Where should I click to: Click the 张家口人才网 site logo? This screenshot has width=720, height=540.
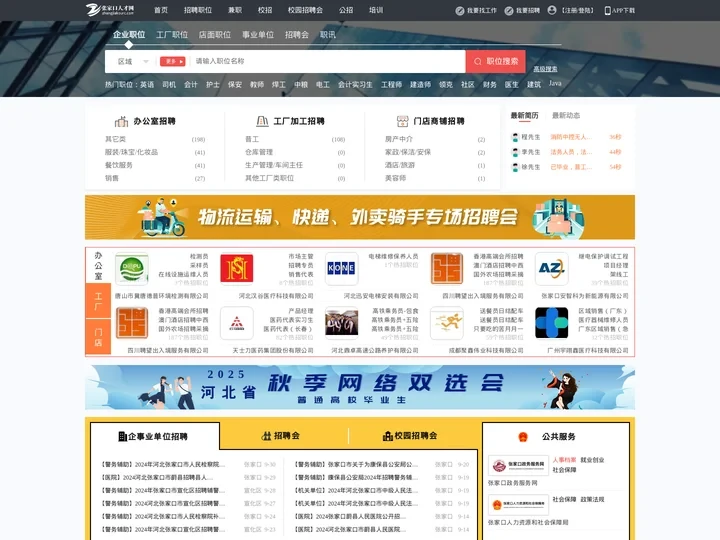[110, 10]
